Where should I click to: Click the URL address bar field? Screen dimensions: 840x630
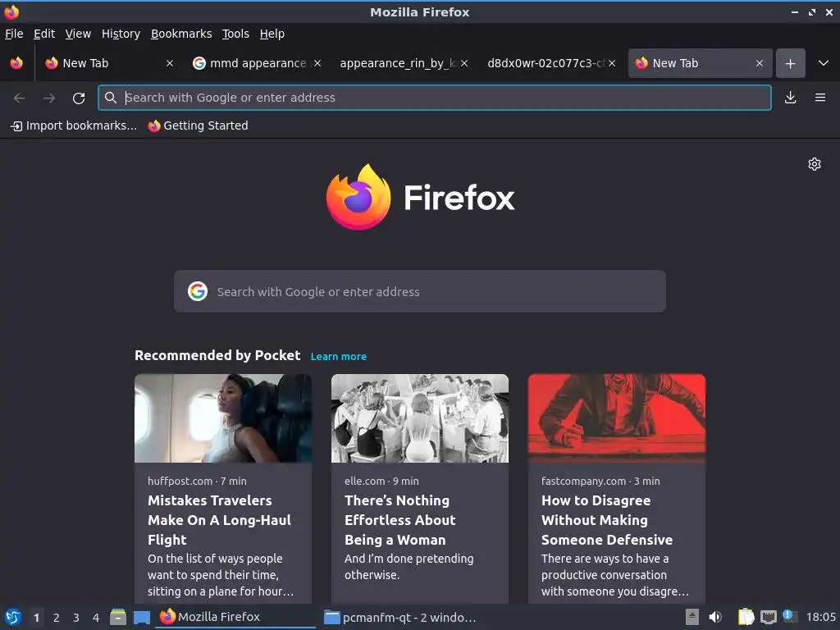click(x=435, y=98)
